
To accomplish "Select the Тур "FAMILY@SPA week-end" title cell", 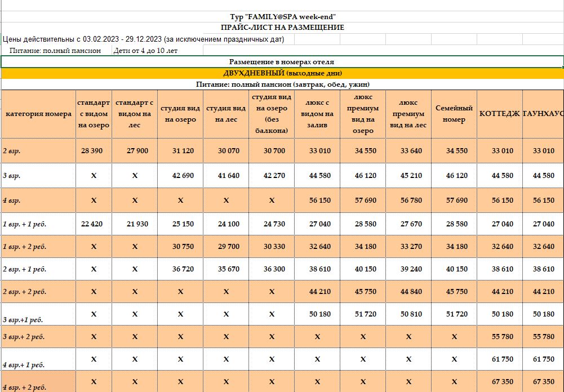I will (x=282, y=16).
